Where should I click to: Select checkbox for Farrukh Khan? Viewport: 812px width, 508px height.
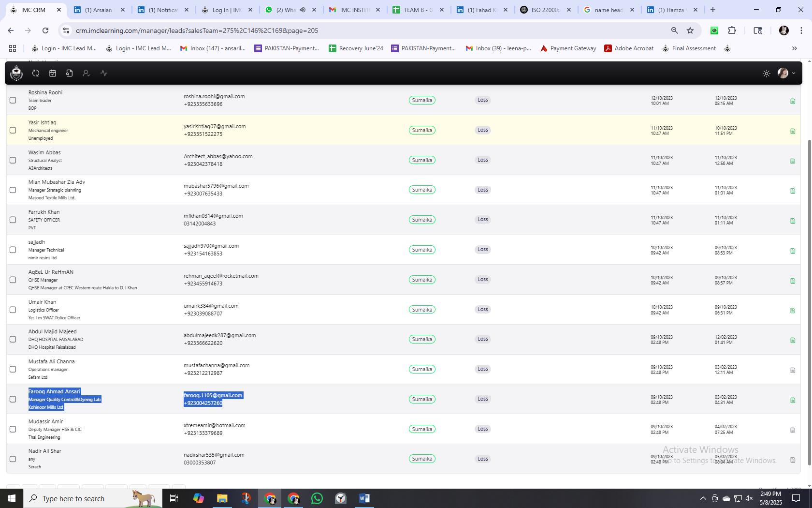[x=13, y=220]
